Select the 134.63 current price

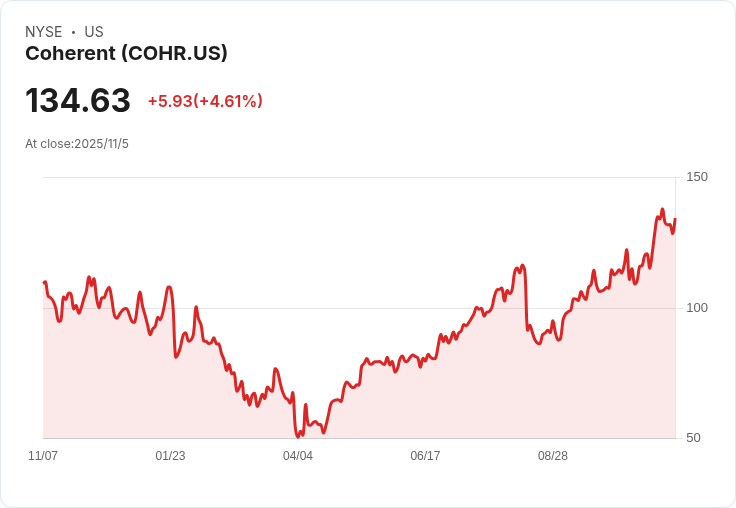[78, 100]
